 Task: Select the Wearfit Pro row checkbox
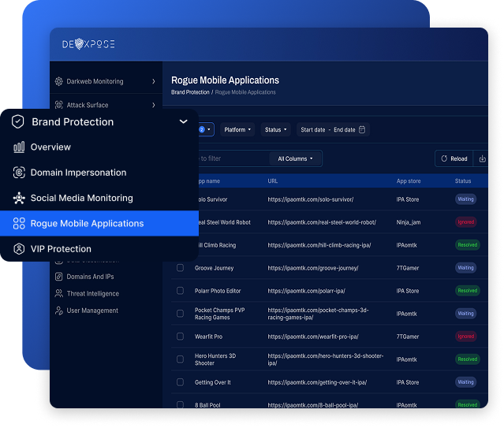pos(180,337)
